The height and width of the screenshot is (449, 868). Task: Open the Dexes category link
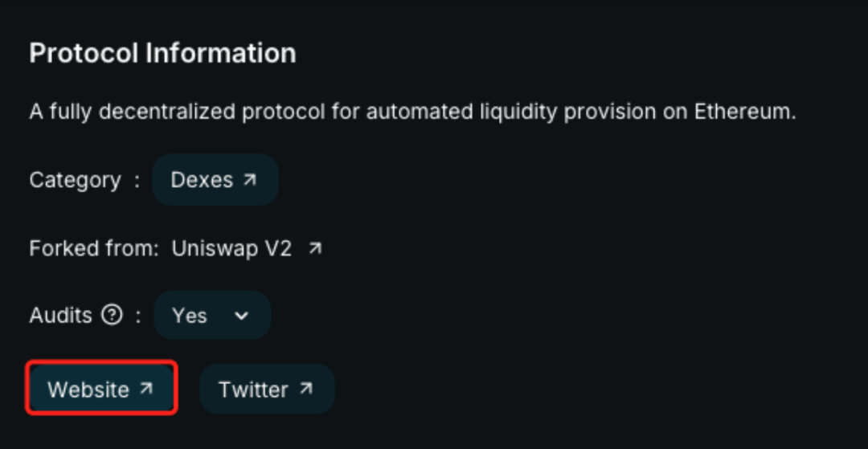pyautogui.click(x=214, y=180)
